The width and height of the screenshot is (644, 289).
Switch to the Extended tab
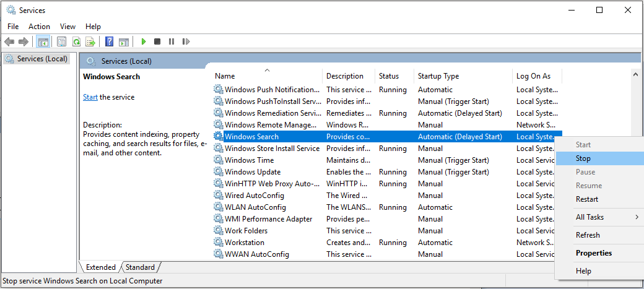click(100, 267)
